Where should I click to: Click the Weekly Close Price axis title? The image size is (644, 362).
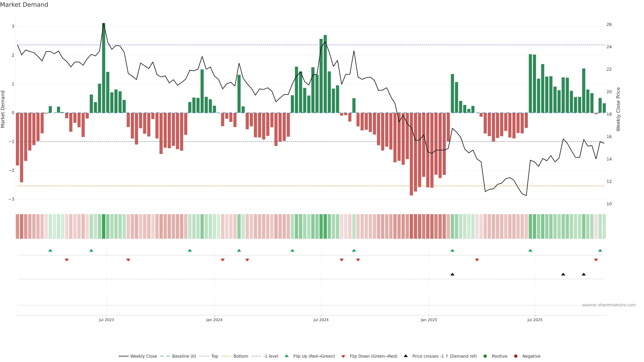618,109
